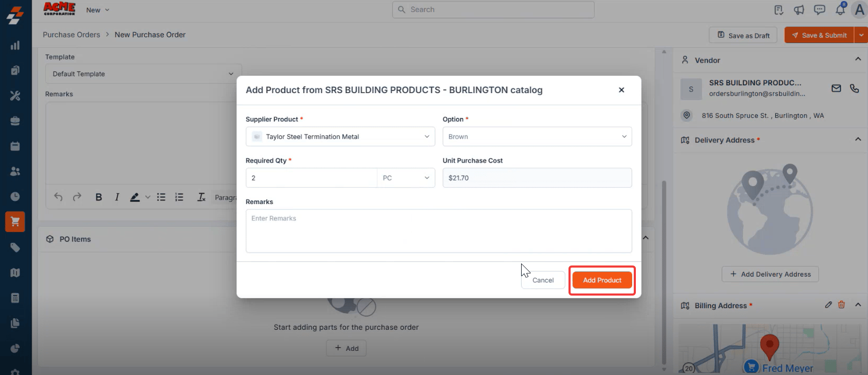Collapse the Billing Address section
Image resolution: width=868 pixels, height=375 pixels.
(858, 305)
